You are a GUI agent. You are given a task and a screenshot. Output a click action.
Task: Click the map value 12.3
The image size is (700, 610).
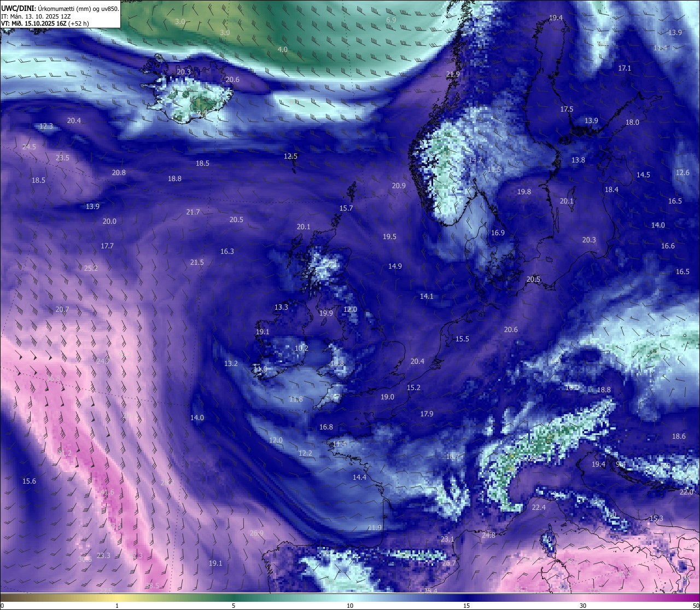click(x=46, y=126)
